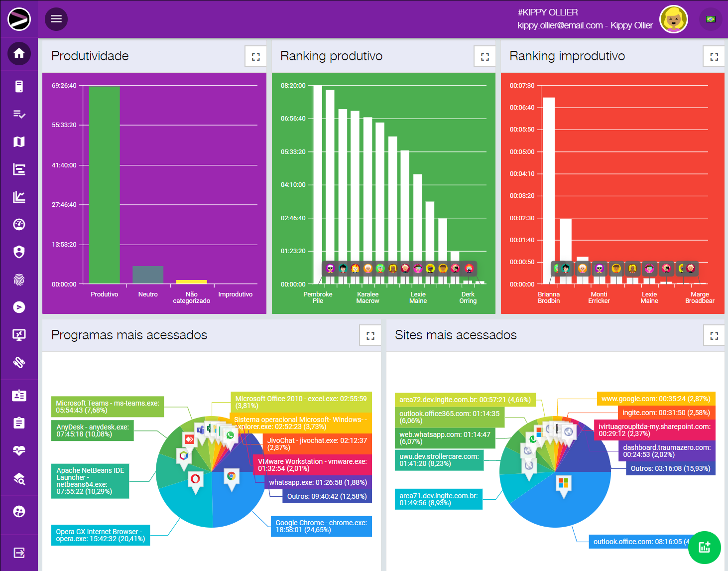
Task: Click the green Produtivo bar in chart
Action: (105, 184)
